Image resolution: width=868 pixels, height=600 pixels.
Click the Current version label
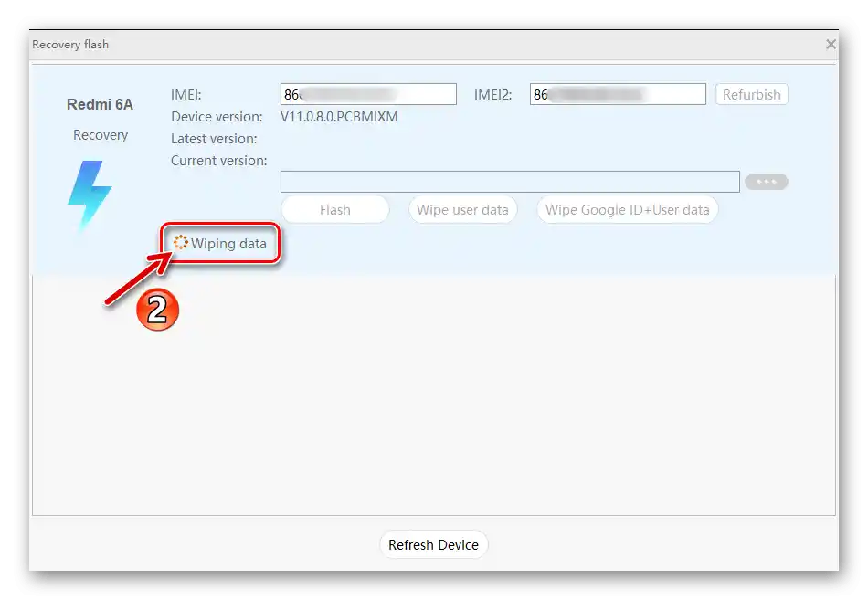(218, 161)
